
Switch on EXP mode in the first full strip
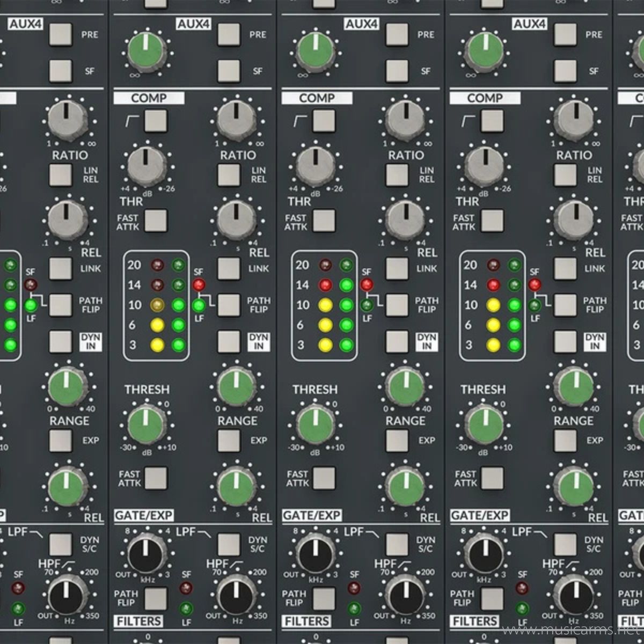pos(229,441)
